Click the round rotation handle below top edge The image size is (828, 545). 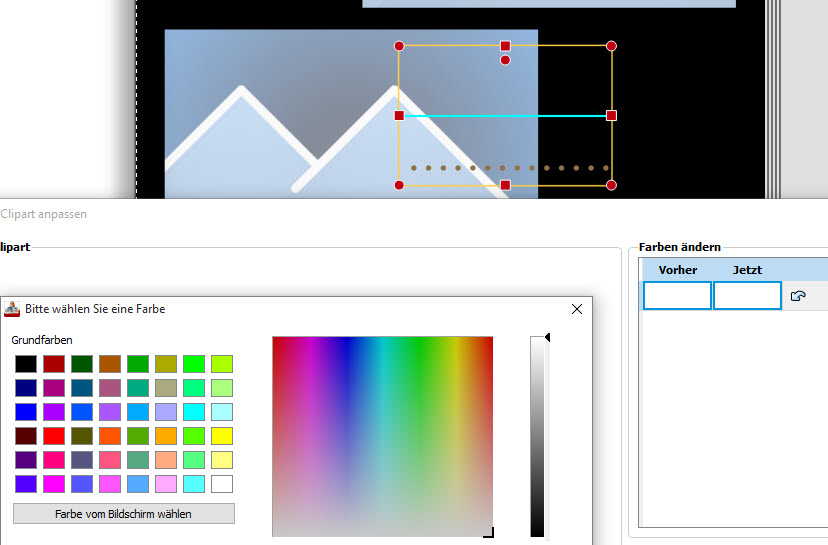pyautogui.click(x=505, y=60)
